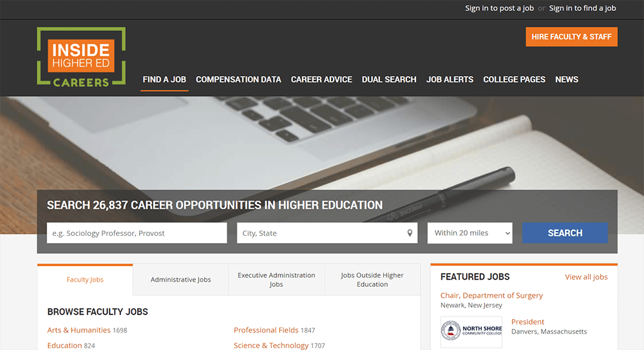Focus the job keyword search field
The width and height of the screenshot is (644, 350).
(137, 233)
